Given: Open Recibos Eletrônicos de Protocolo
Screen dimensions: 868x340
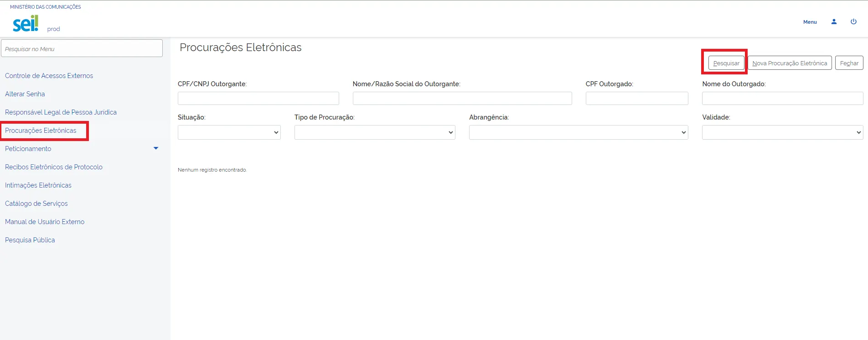Looking at the screenshot, I should tap(54, 167).
